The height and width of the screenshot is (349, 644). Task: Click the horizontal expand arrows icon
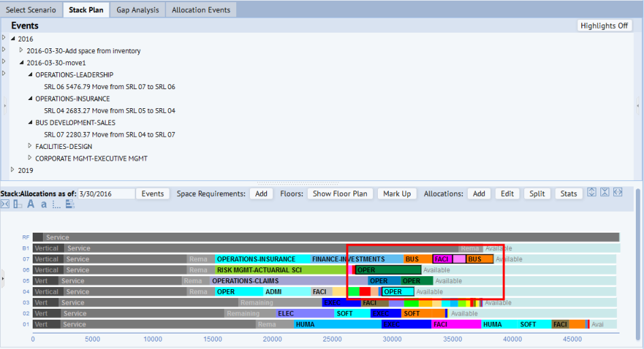[x=617, y=192]
